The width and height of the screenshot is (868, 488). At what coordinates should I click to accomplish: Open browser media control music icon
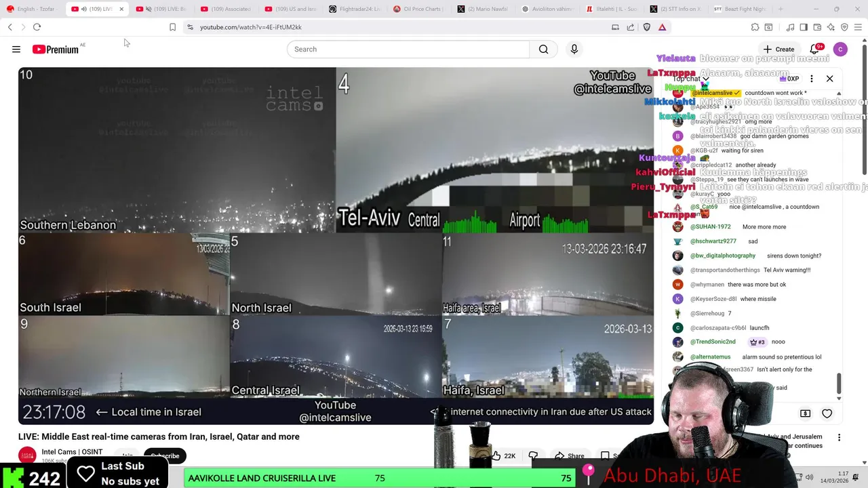click(790, 27)
